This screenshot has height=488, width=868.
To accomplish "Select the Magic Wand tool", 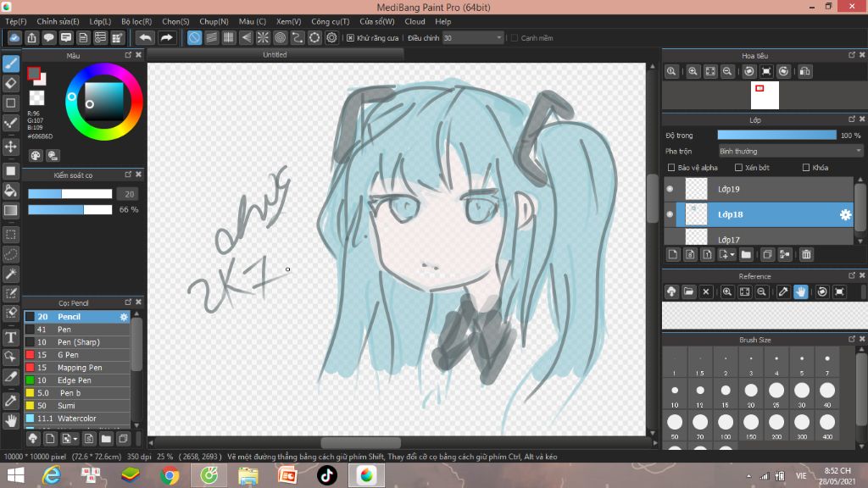I will tap(10, 274).
